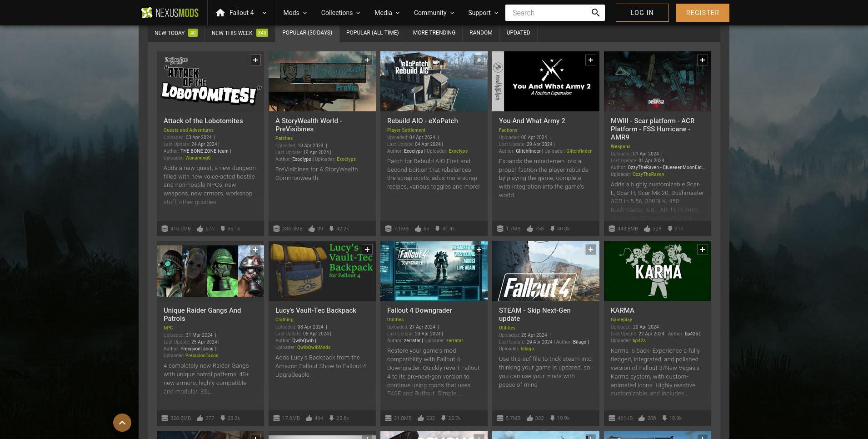Switch to New Today tab
Image resolution: width=868 pixels, height=439 pixels.
pyautogui.click(x=176, y=33)
